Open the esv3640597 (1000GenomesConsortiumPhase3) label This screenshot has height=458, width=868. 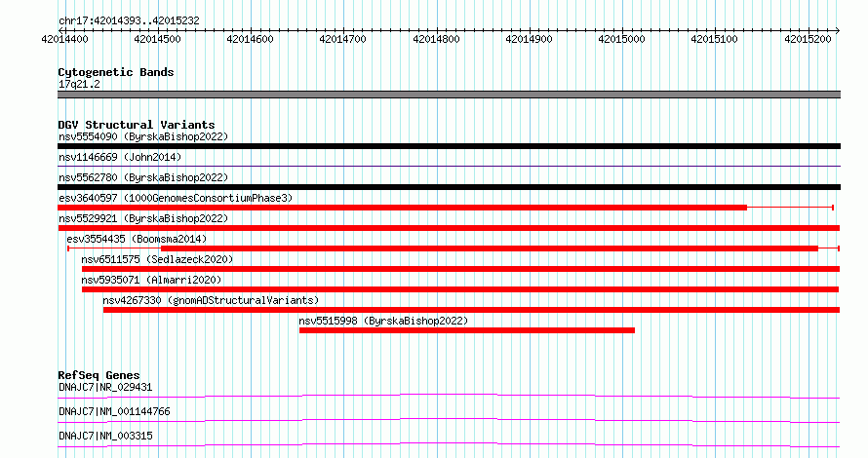pos(176,198)
